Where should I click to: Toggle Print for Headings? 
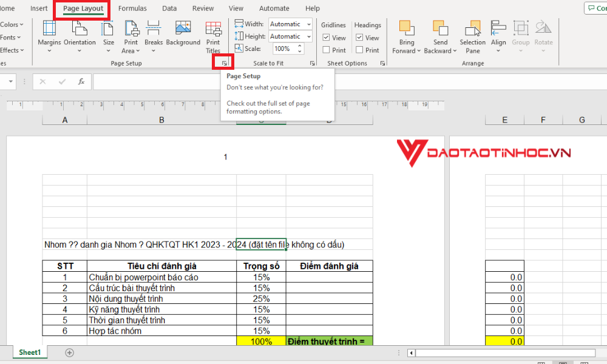[x=359, y=50]
